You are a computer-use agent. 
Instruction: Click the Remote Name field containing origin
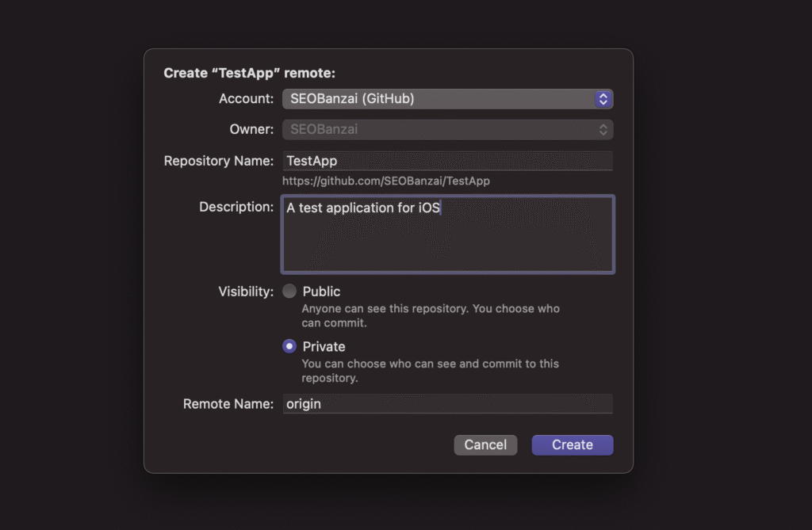(x=447, y=404)
